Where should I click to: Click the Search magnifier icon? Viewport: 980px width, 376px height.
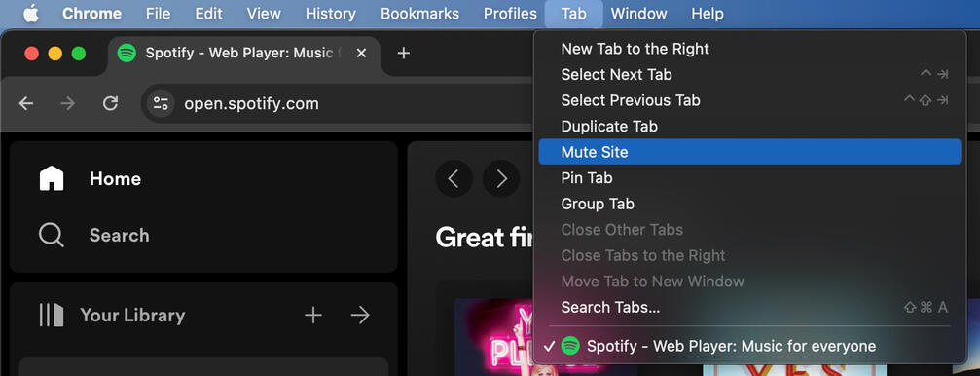point(52,235)
